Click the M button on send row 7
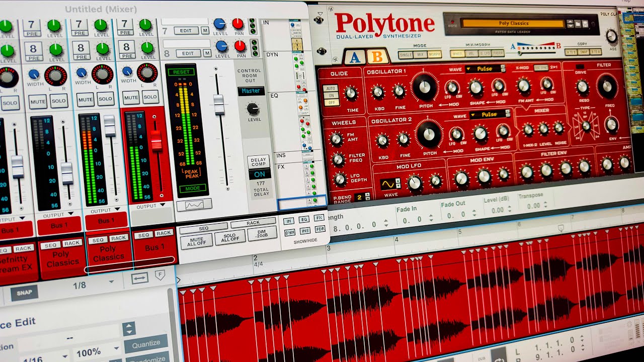Viewport: 644px width, 362px height. [205, 30]
